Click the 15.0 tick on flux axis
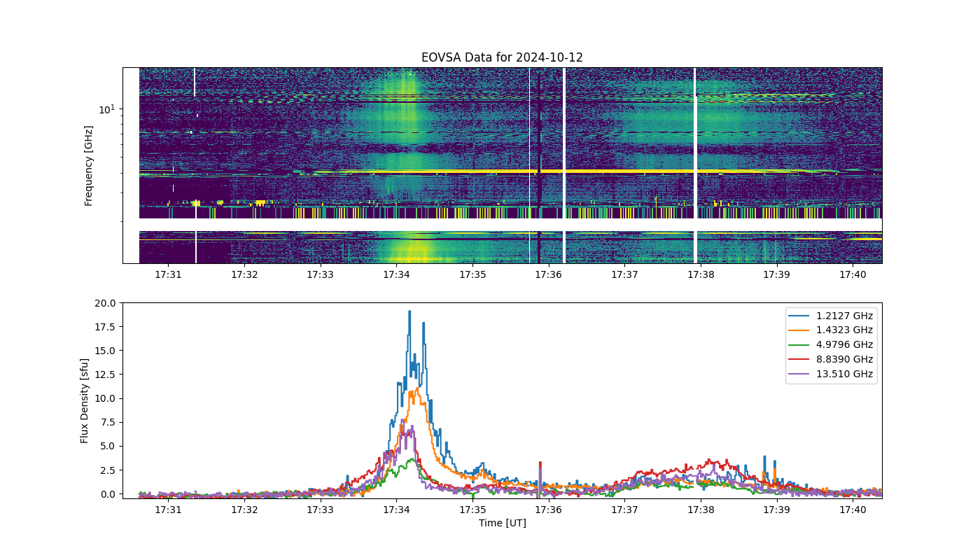Image resolution: width=980 pixels, height=560 pixels. click(106, 351)
